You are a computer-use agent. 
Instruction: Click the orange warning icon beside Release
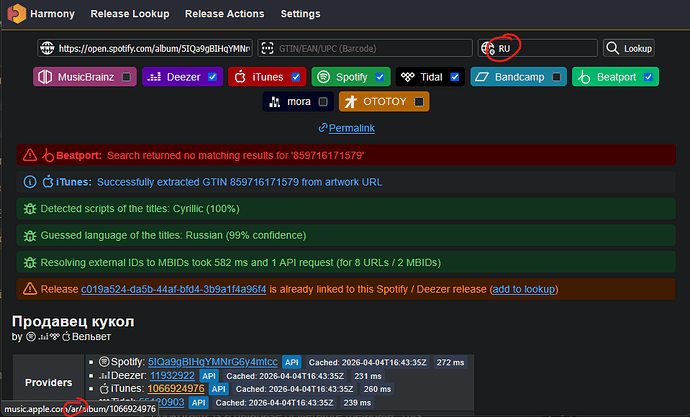click(x=30, y=289)
